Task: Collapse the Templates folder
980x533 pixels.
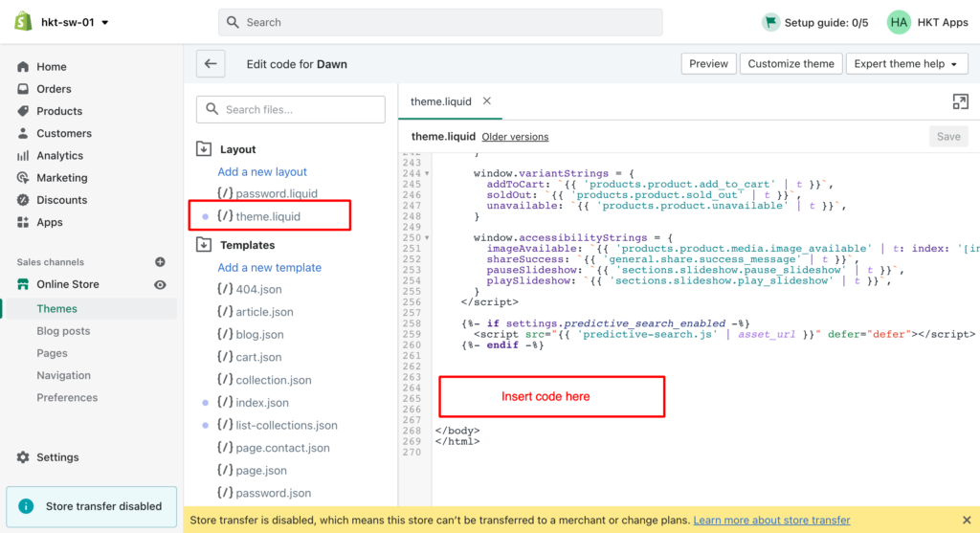Action: point(204,244)
